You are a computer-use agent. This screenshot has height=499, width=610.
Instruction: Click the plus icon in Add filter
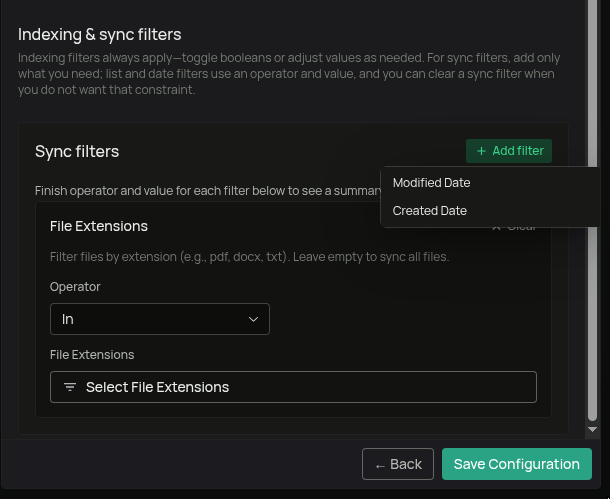tap(481, 151)
